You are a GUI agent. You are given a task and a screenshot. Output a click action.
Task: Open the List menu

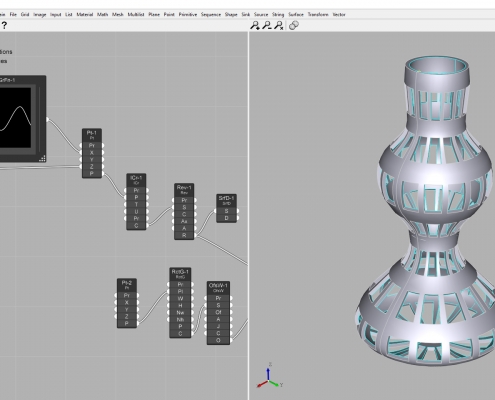click(69, 14)
